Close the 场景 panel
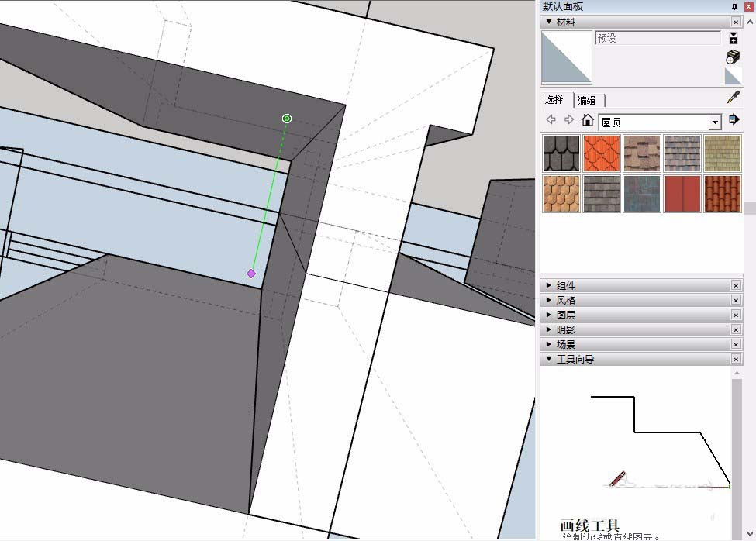Viewport: 756px width, 541px height. [736, 345]
